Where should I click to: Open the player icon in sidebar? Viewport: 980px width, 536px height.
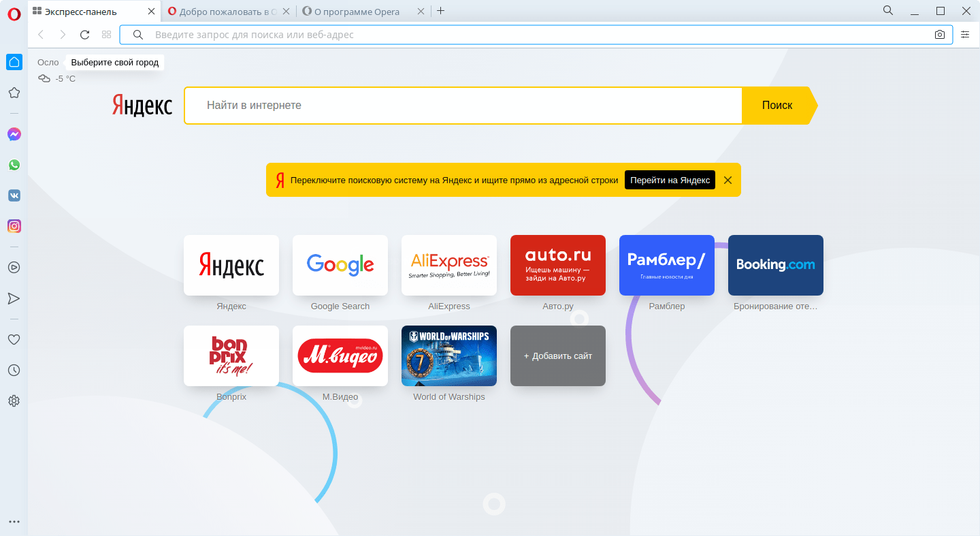coord(14,268)
